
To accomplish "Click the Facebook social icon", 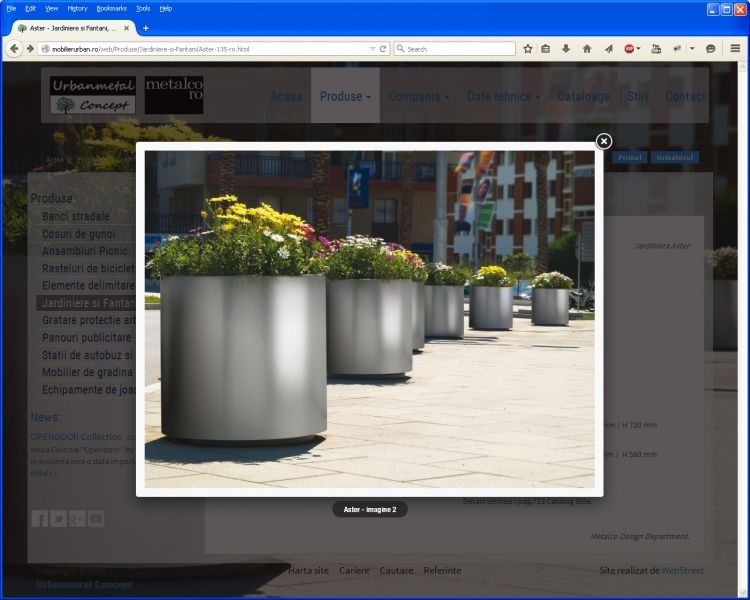I will click(40, 518).
